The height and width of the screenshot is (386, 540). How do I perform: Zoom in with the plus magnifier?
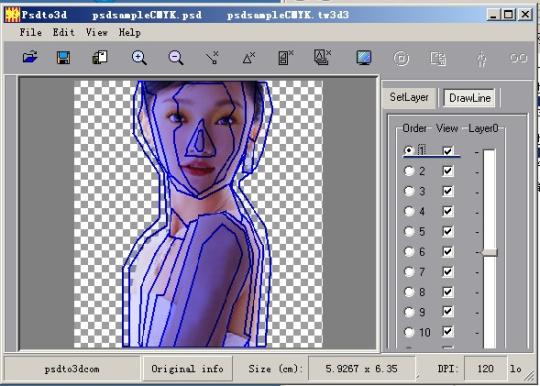[x=139, y=58]
